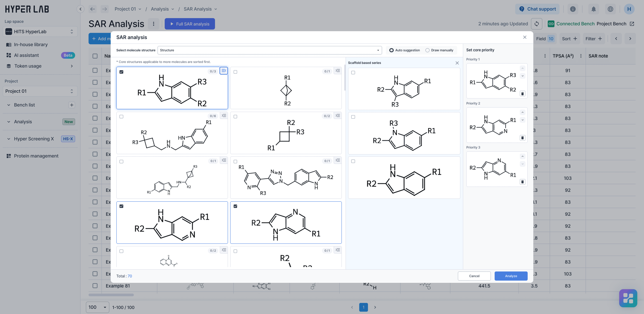Check first scaffold series indole with R3 on ring
Viewport: 644px width, 314px height.
click(x=353, y=72)
